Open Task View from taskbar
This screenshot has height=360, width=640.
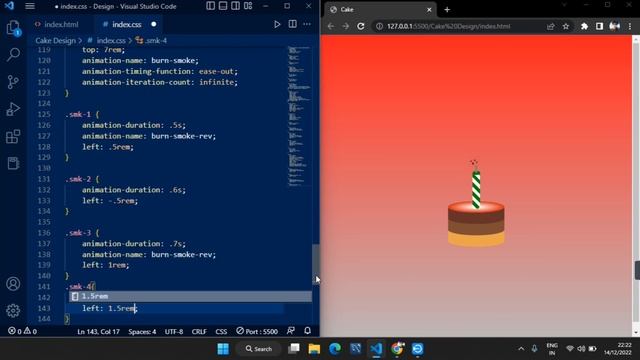pos(294,349)
